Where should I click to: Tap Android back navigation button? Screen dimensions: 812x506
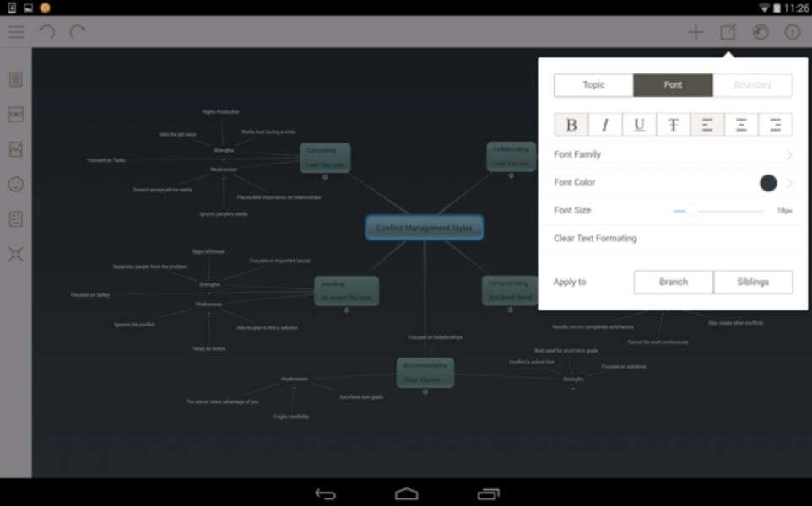[x=325, y=494]
